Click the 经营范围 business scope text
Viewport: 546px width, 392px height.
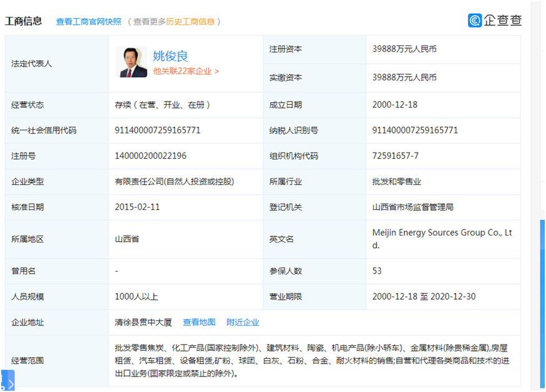[x=312, y=361]
